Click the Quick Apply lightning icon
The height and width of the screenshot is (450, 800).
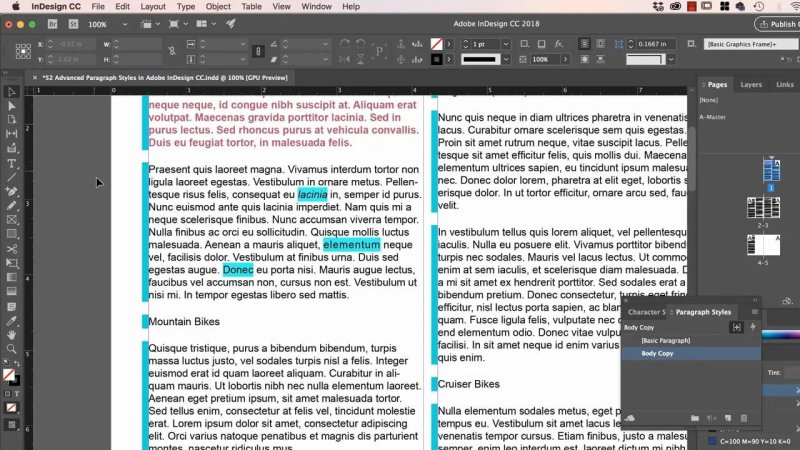753,327
